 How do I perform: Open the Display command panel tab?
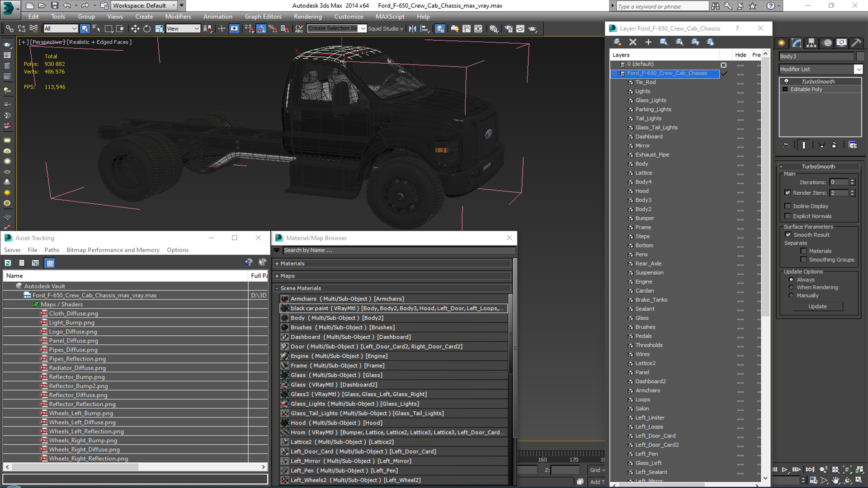click(841, 43)
